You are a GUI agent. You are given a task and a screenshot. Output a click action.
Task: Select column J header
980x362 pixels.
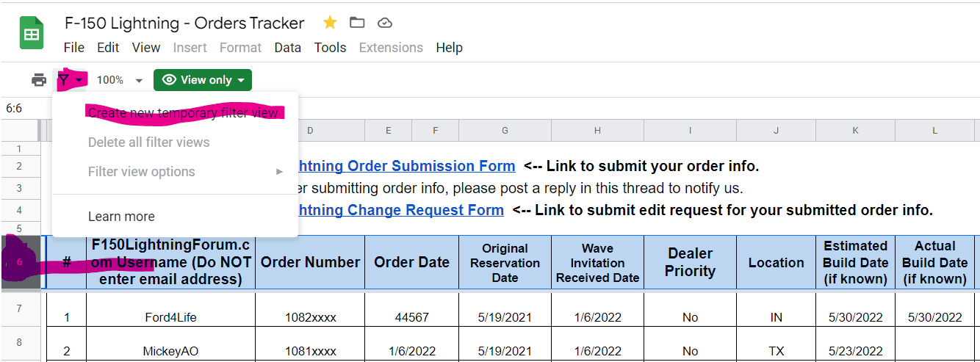coord(776,131)
